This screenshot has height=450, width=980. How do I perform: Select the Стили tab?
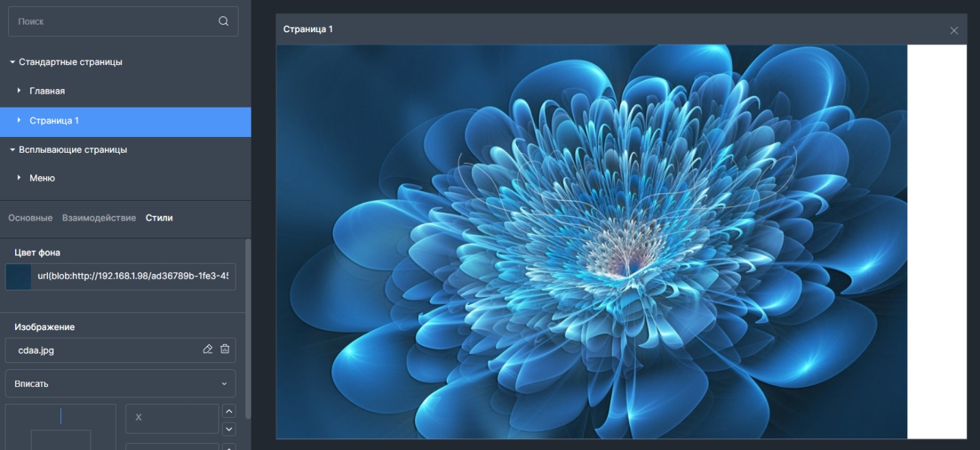coord(159,218)
